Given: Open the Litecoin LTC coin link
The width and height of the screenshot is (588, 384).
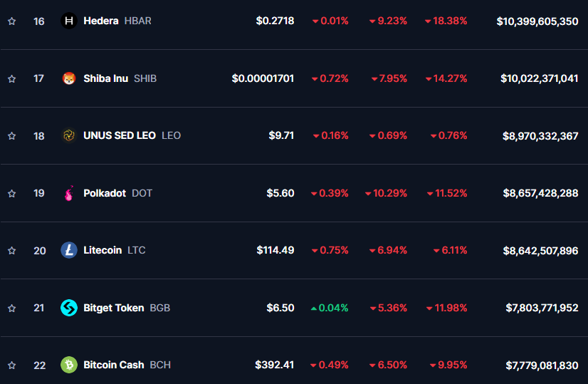Looking at the screenshot, I should coord(103,250).
